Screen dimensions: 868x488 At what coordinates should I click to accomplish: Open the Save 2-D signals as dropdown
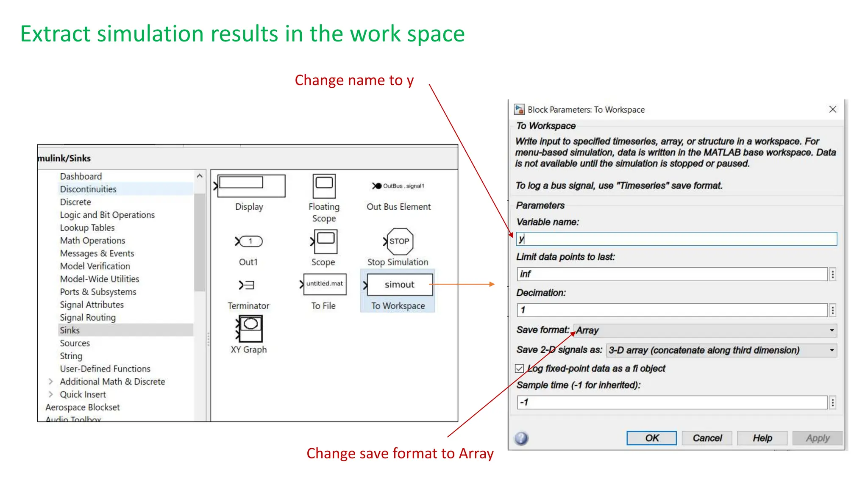722,350
